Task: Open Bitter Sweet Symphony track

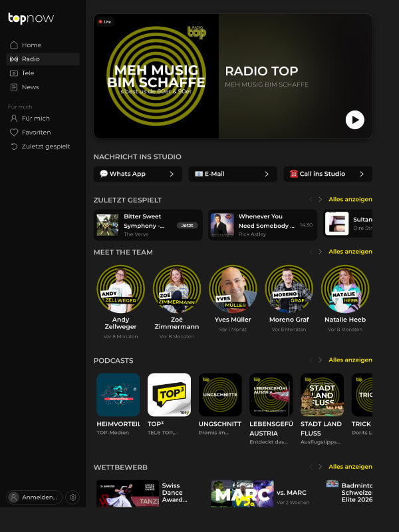Action: tap(148, 224)
